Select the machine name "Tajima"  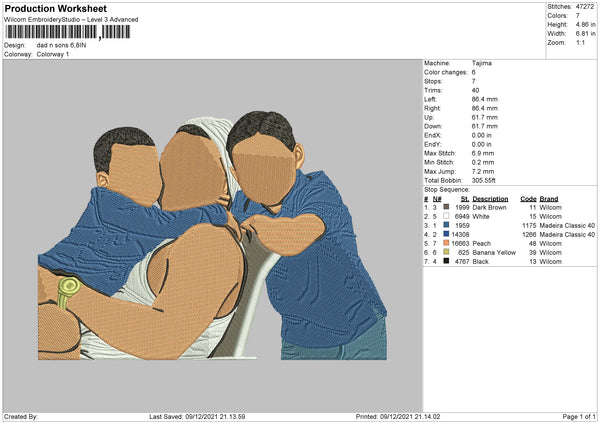[x=482, y=63]
